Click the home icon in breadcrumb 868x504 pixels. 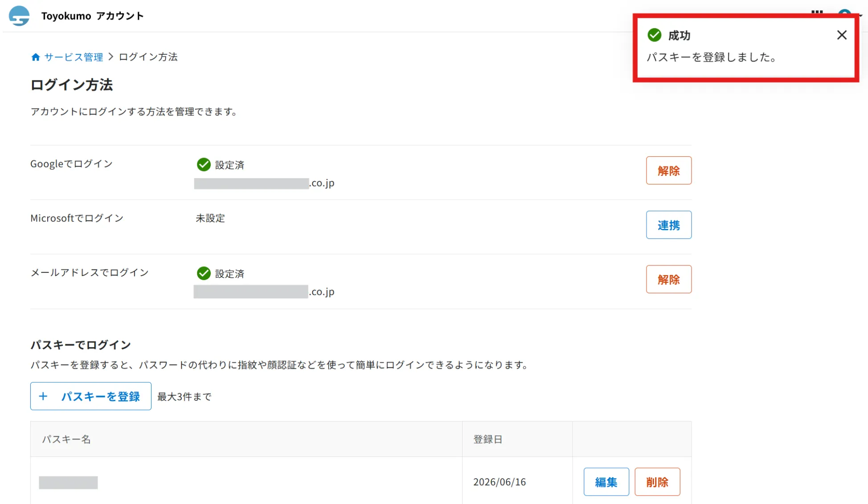[36, 57]
